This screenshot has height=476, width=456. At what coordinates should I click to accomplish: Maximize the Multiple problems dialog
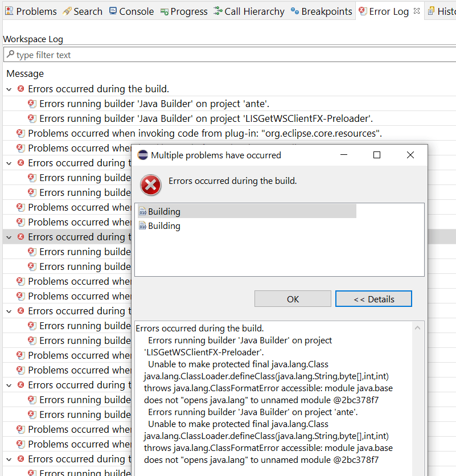[377, 155]
